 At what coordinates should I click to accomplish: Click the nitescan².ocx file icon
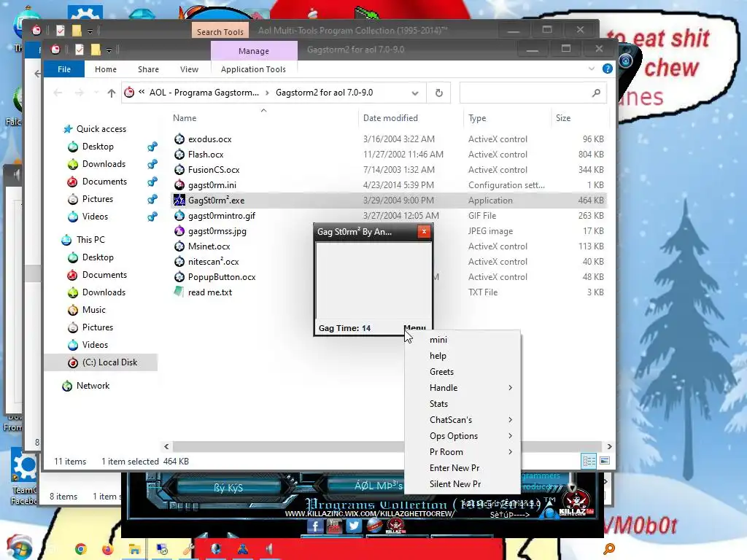tap(179, 262)
